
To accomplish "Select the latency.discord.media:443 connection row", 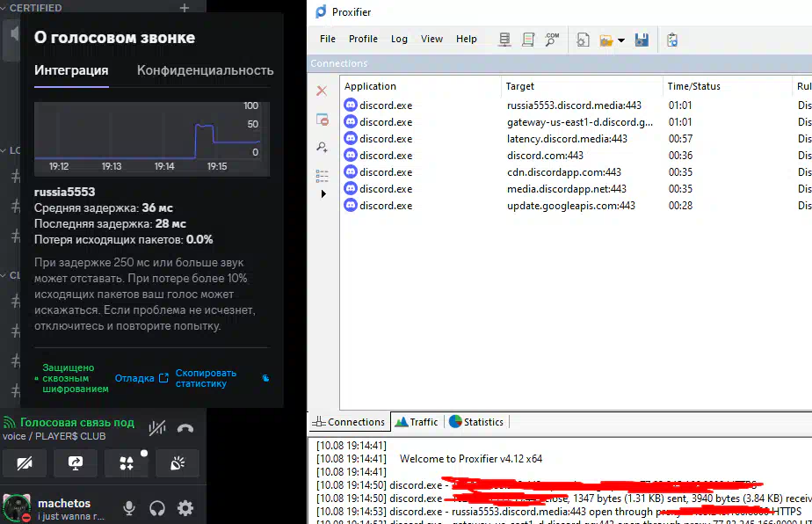I will point(576,138).
